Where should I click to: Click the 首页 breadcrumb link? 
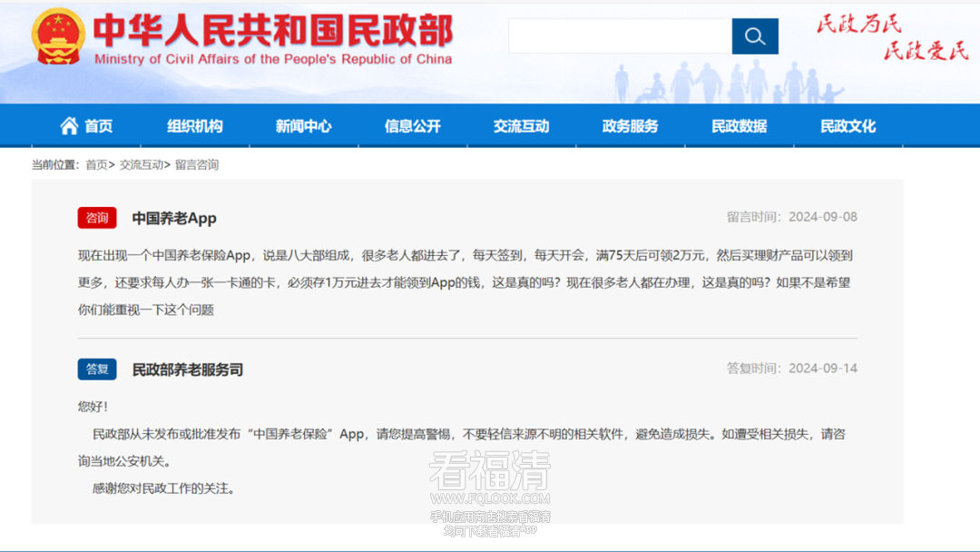96,165
